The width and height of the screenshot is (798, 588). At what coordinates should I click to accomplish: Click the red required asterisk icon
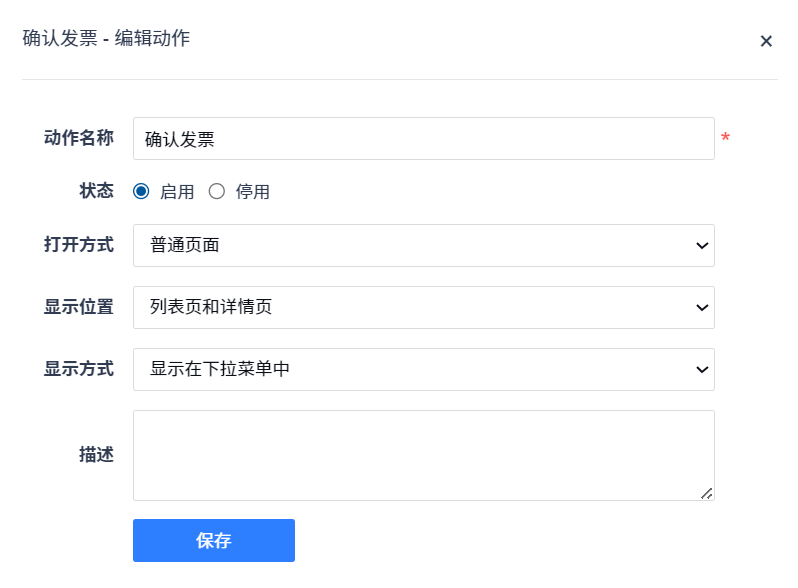(725, 138)
